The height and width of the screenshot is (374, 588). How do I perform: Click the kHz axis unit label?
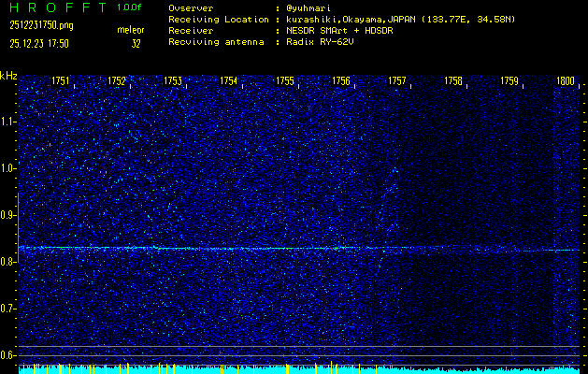(x=8, y=75)
